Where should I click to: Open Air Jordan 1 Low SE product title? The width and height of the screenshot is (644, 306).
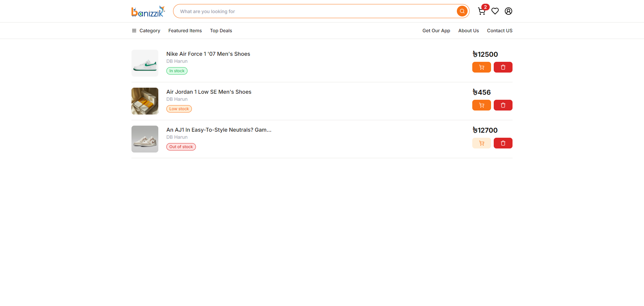point(209,92)
